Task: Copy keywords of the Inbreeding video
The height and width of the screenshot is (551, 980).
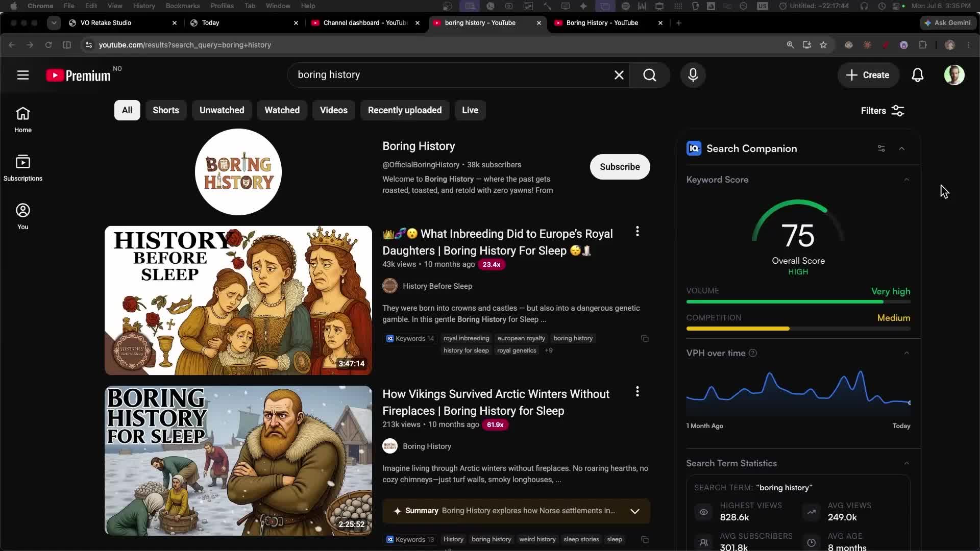Action: pos(645,339)
